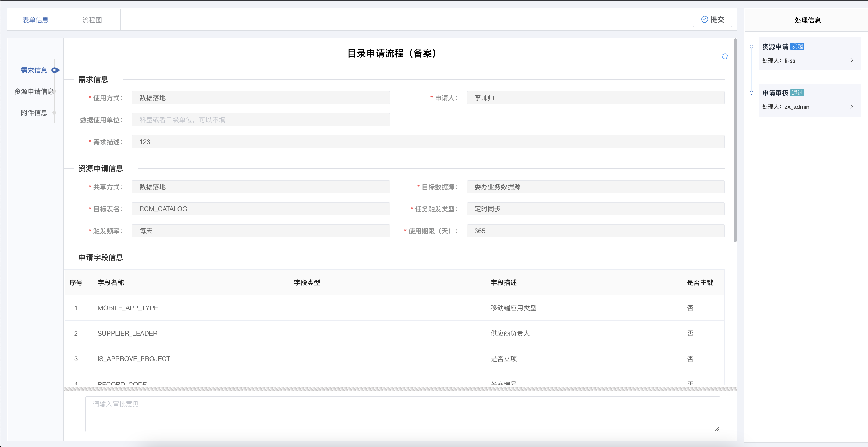Open the 共享方式 field showing 数据落地
Viewport: 868px width, 447px height.
pos(260,187)
